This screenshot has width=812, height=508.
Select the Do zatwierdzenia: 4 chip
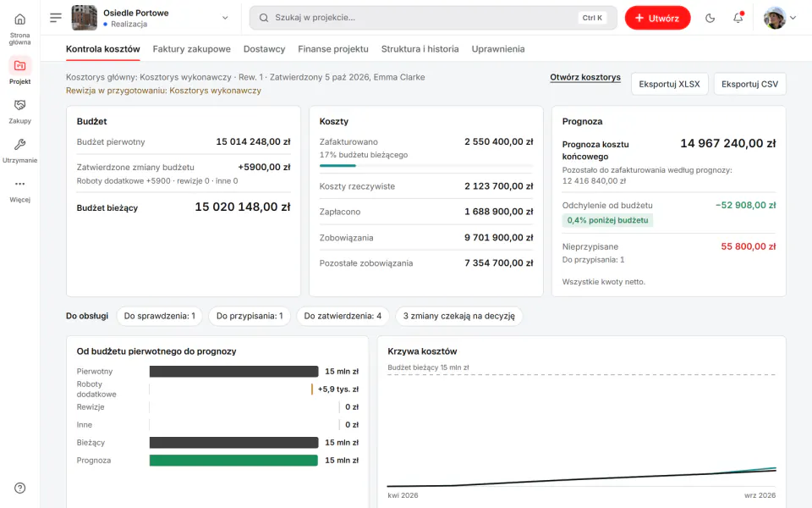click(x=343, y=316)
